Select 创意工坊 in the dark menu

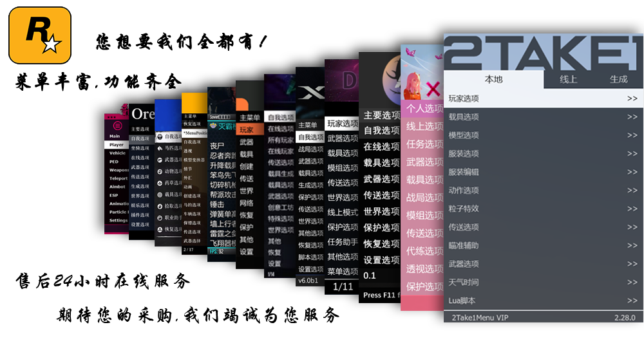pyautogui.click(x=280, y=207)
